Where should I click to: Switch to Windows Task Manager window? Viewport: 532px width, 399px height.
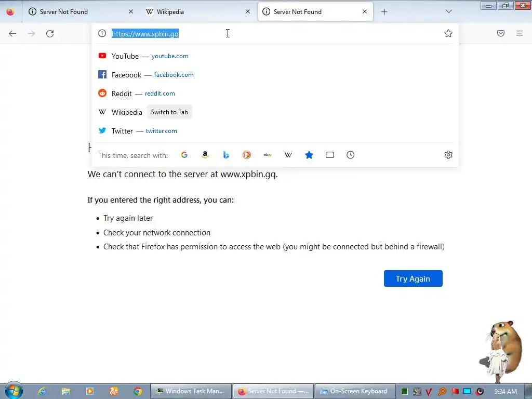(191, 391)
